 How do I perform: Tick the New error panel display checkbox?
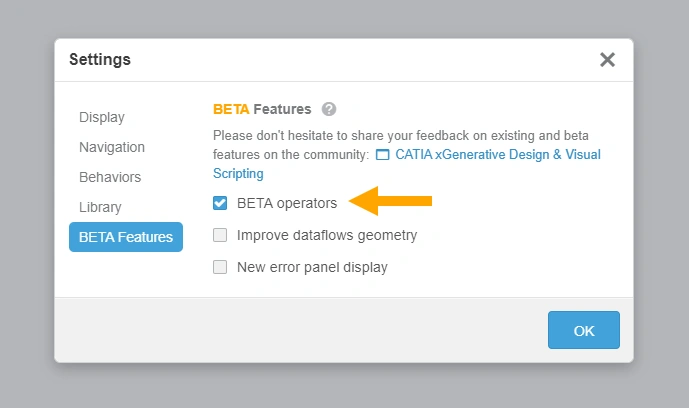coord(220,267)
